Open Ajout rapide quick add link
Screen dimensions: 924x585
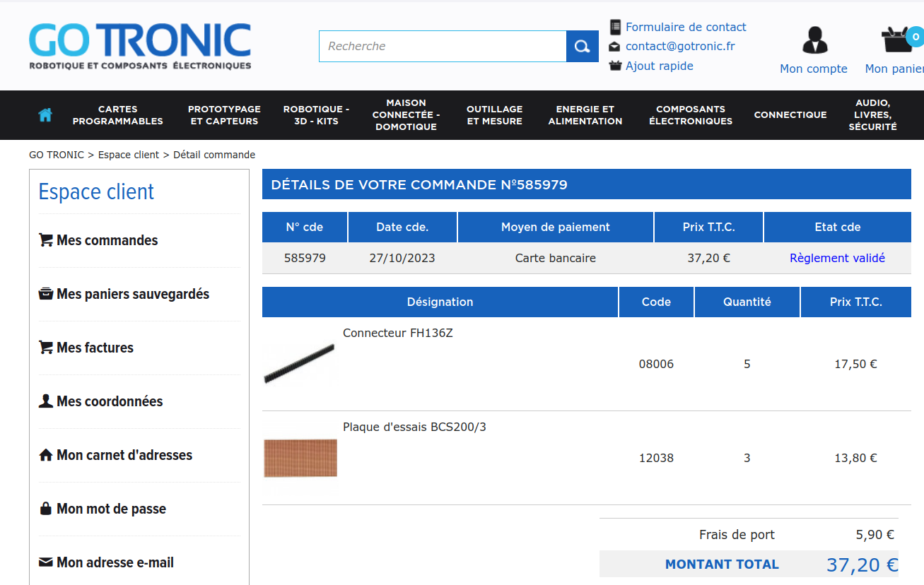tap(659, 66)
